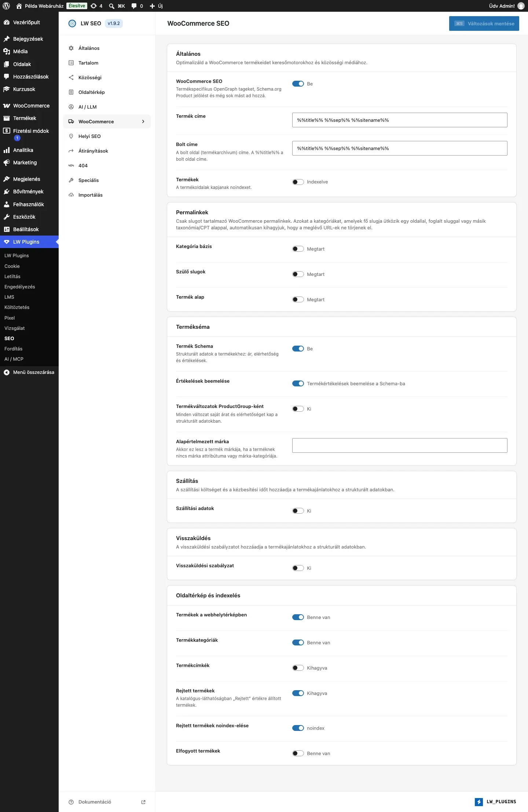Toggle the Termék alap switch
Viewport: 528px width, 812px height.
coord(298,299)
